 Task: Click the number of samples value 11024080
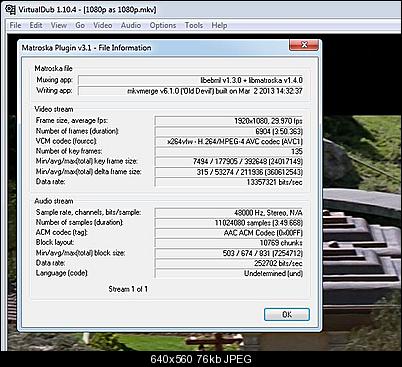[x=229, y=223]
